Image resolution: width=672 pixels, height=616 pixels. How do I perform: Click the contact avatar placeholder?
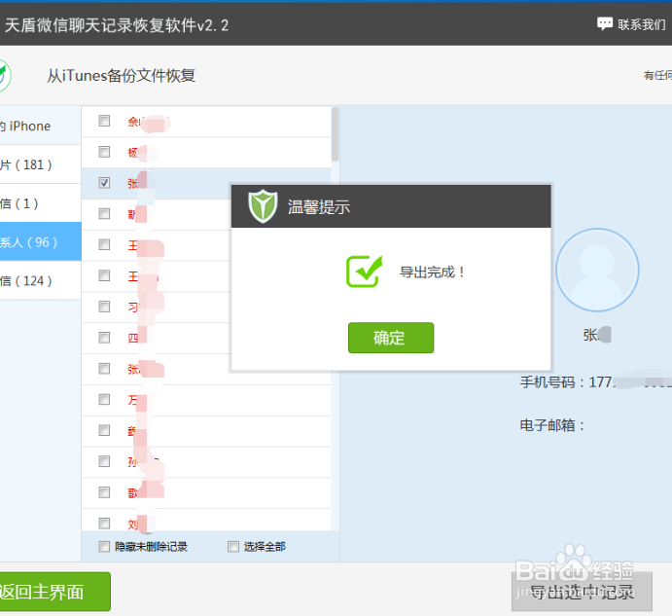point(597,270)
